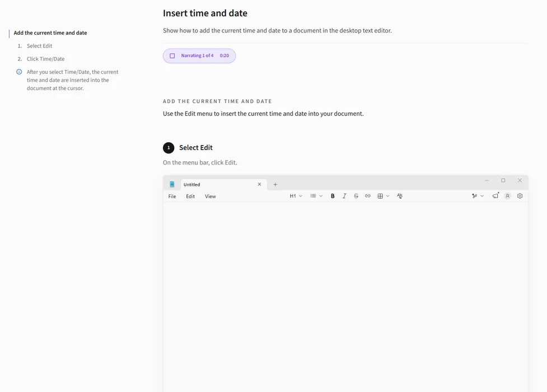Click the Notepad app icon in title bar
Viewport: 547px width, 392px height.
click(x=172, y=184)
